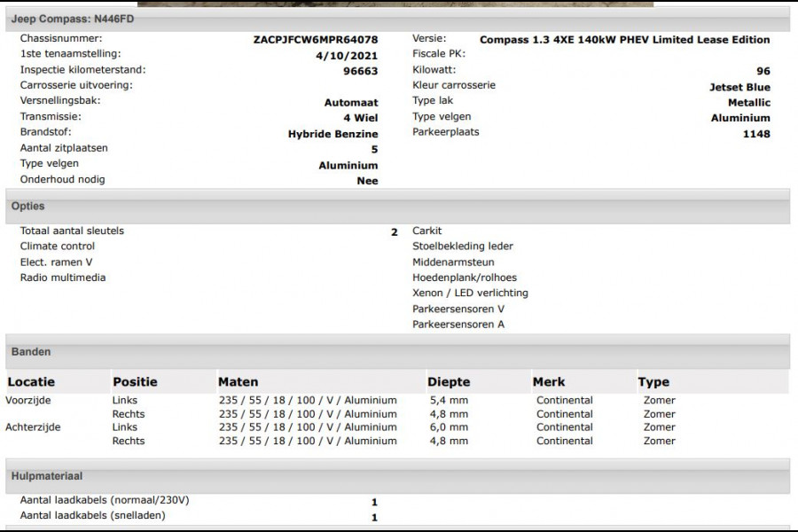This screenshot has width=798, height=532.
Task: Select the Locatie column header
Action: click(31, 382)
